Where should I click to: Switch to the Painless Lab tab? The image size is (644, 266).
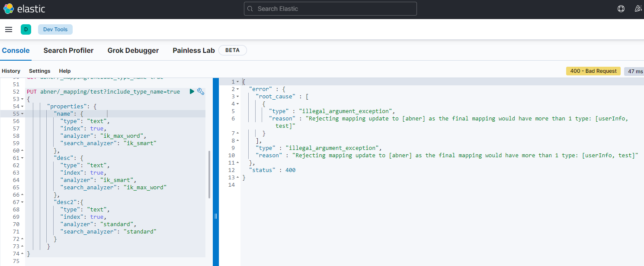194,51
